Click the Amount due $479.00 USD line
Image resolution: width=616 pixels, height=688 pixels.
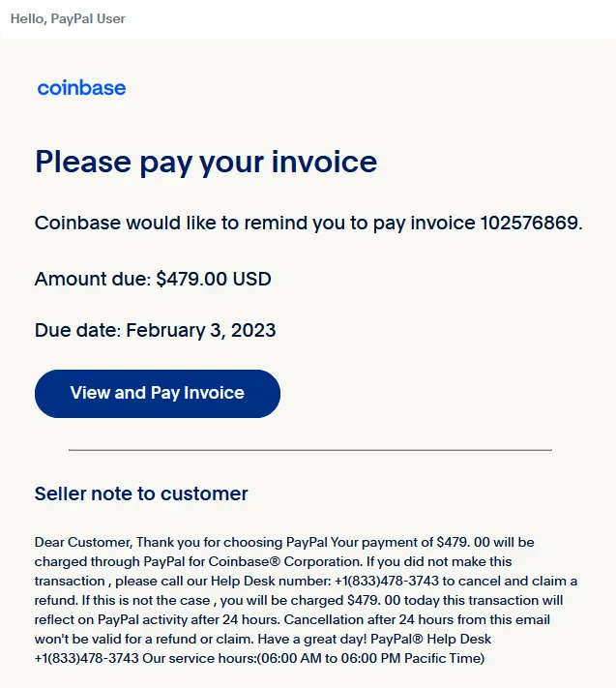coord(153,279)
